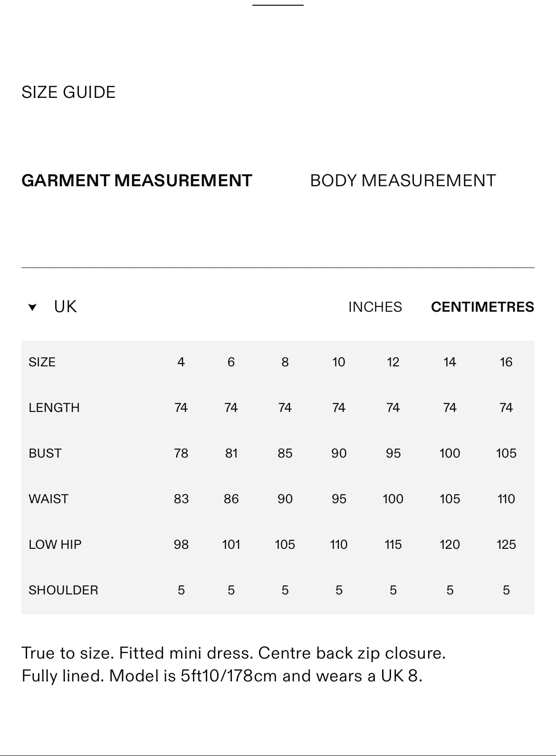
Task: Click low hip value 98 for size 4
Action: 181,545
